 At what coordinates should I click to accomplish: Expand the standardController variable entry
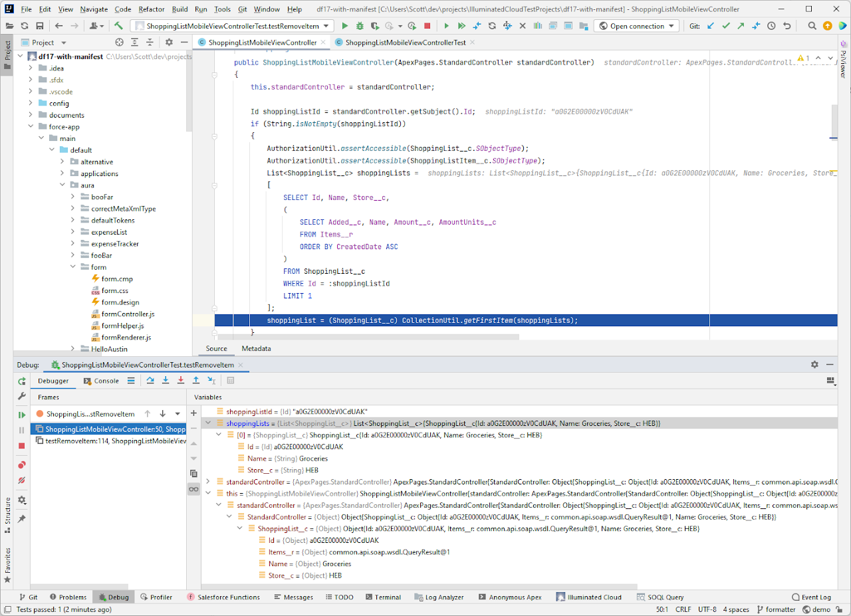click(x=209, y=481)
